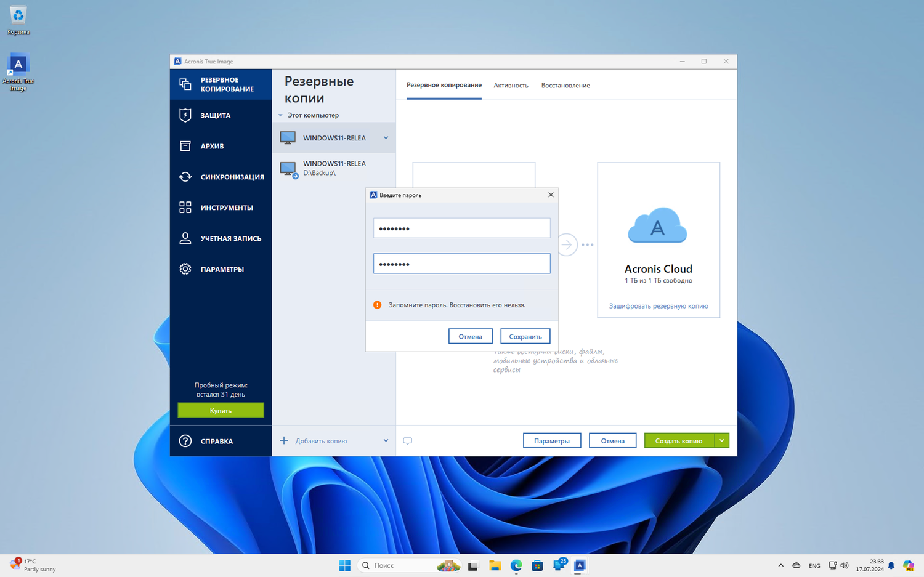Open the Корзина recycle bin icon
The height and width of the screenshot is (577, 924).
[x=18, y=20]
